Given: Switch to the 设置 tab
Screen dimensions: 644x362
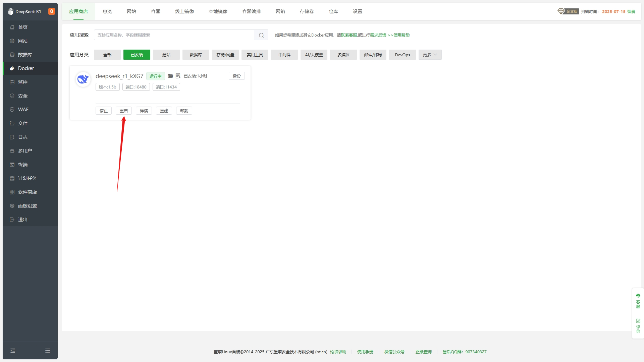Looking at the screenshot, I should [x=358, y=11].
